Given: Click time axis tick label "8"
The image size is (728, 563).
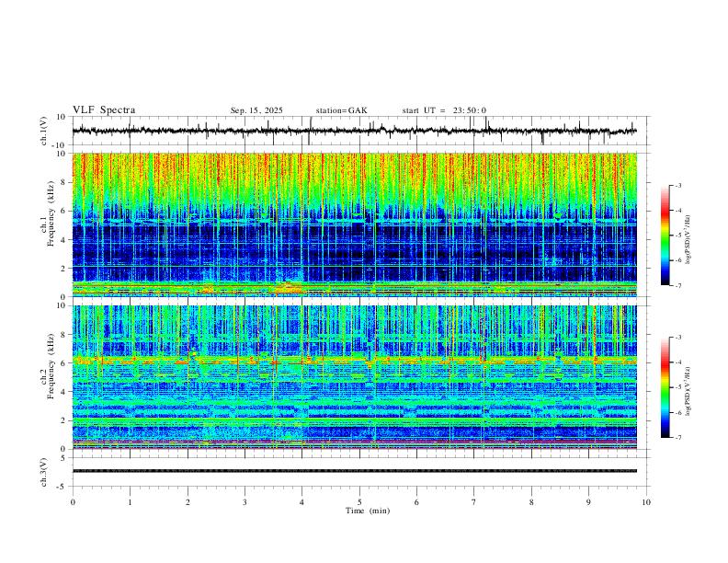Looking at the screenshot, I should coord(531,502).
